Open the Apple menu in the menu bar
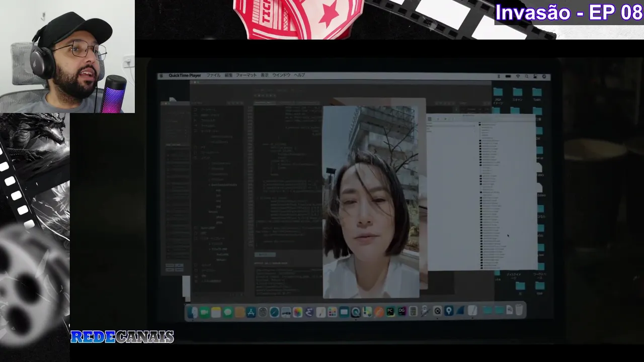This screenshot has height=362, width=644. [161, 75]
